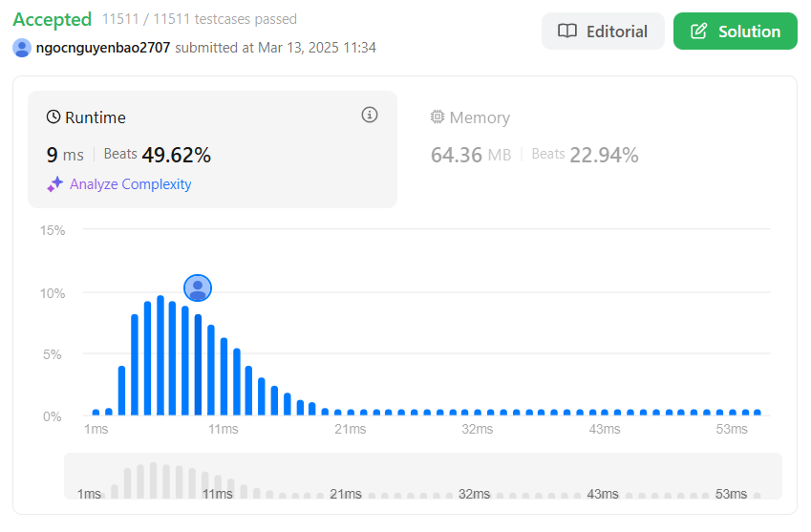Click the darker highlighted bar under the avatar
The height and width of the screenshot is (532, 811).
point(198,365)
